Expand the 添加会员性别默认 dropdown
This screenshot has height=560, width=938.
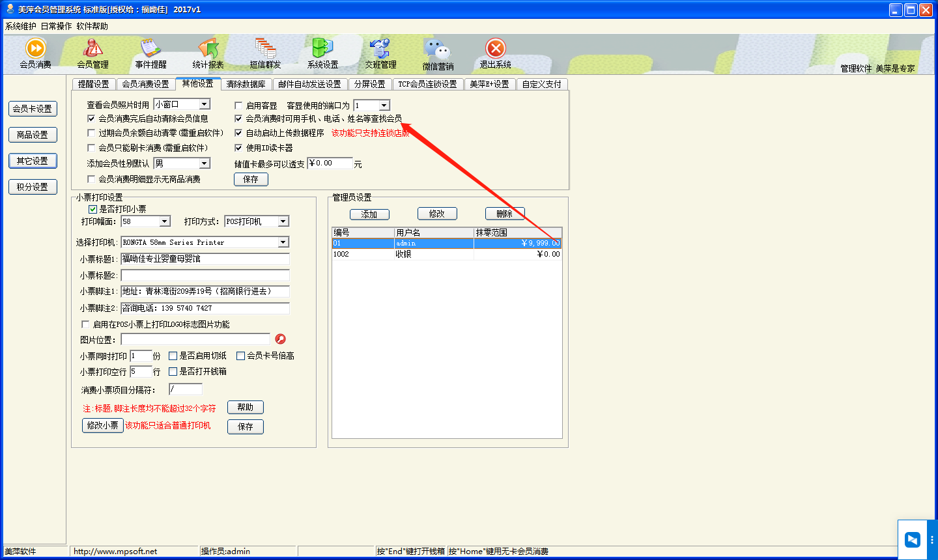(205, 163)
